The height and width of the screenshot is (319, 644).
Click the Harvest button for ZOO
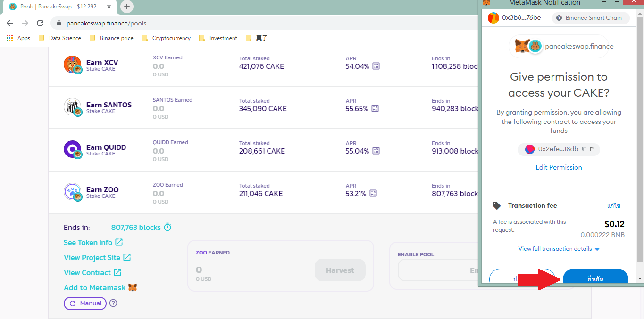[340, 270]
